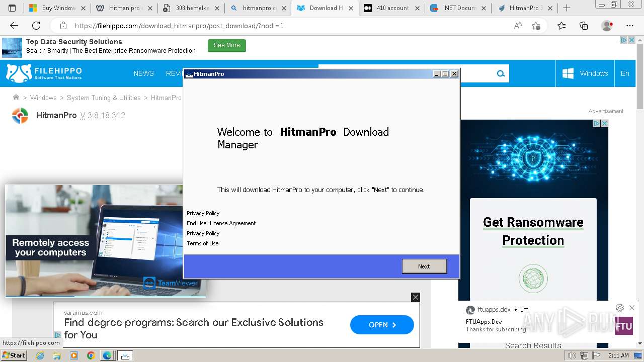The width and height of the screenshot is (644, 362).
Task: Click HitmanPro app icon on page
Action: (20, 116)
